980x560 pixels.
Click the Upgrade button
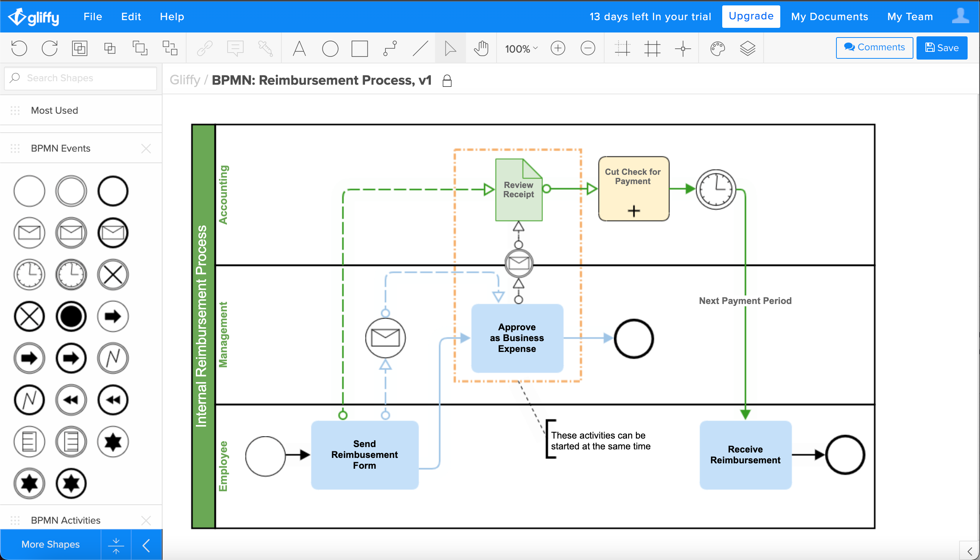pos(751,16)
